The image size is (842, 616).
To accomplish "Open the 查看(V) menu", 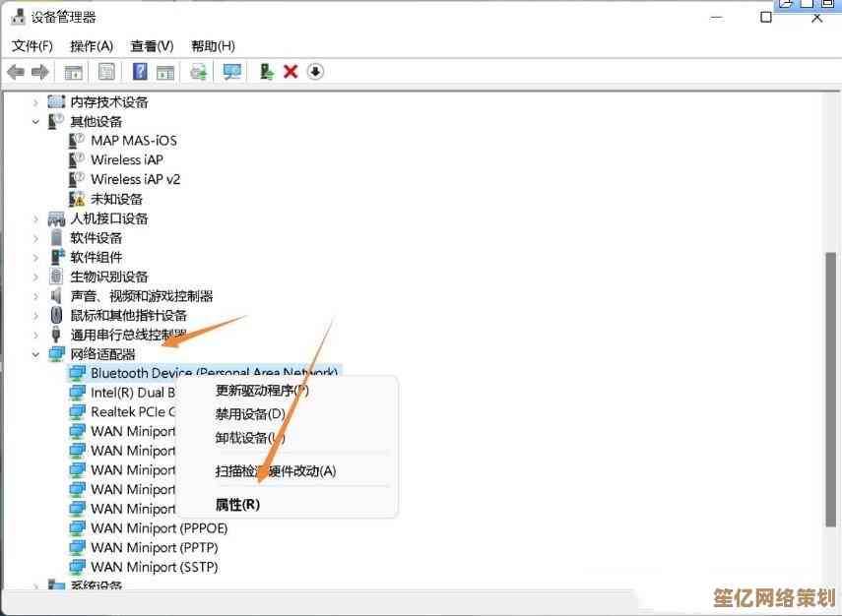I will [x=152, y=46].
